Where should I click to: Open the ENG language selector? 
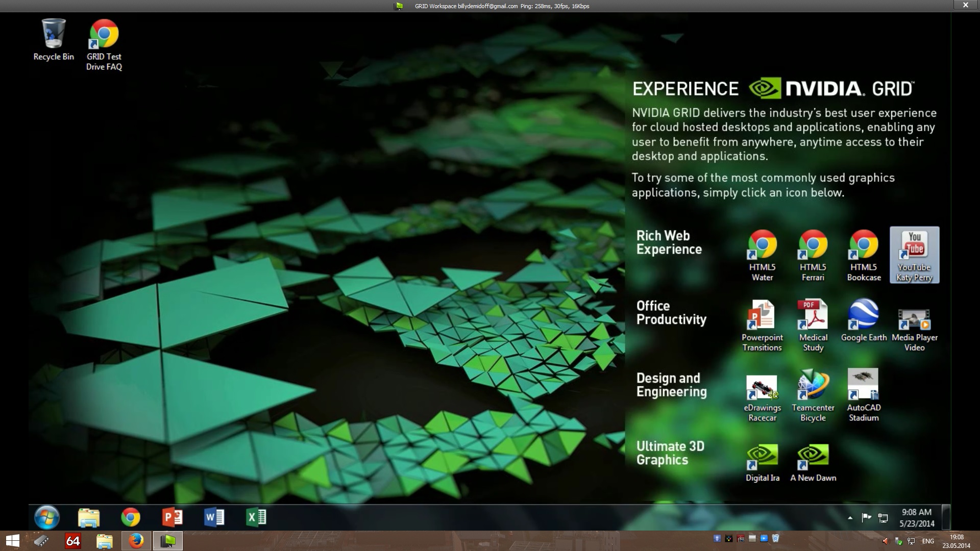tap(928, 541)
